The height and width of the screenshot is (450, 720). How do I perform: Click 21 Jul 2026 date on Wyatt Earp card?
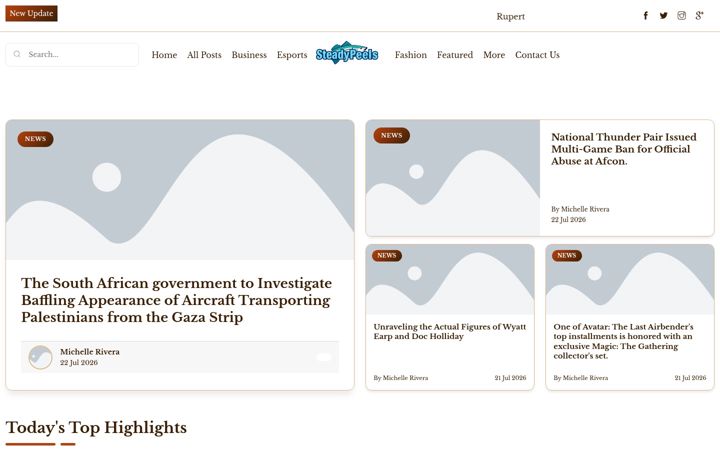point(510,378)
